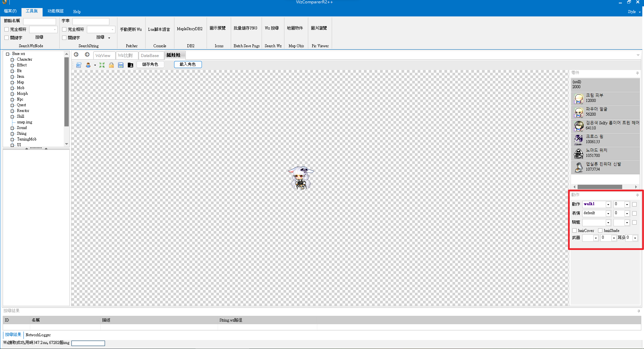
Task: Select the smap.img node in tree
Action: (x=24, y=122)
